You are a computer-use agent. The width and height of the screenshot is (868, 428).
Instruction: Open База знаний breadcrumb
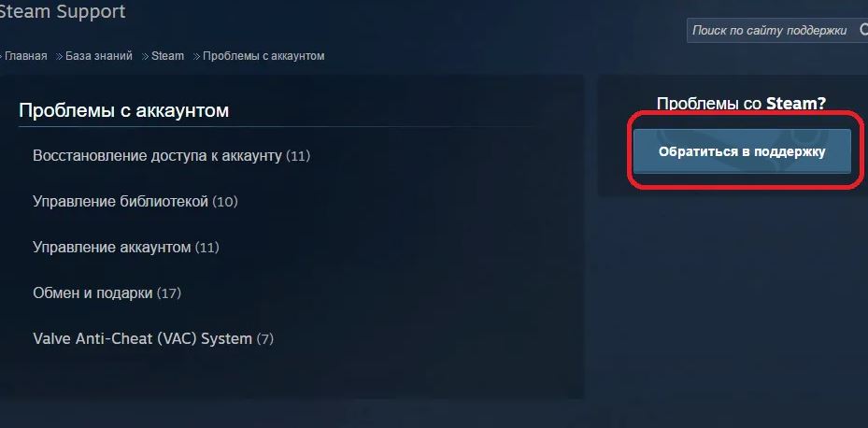click(x=99, y=56)
